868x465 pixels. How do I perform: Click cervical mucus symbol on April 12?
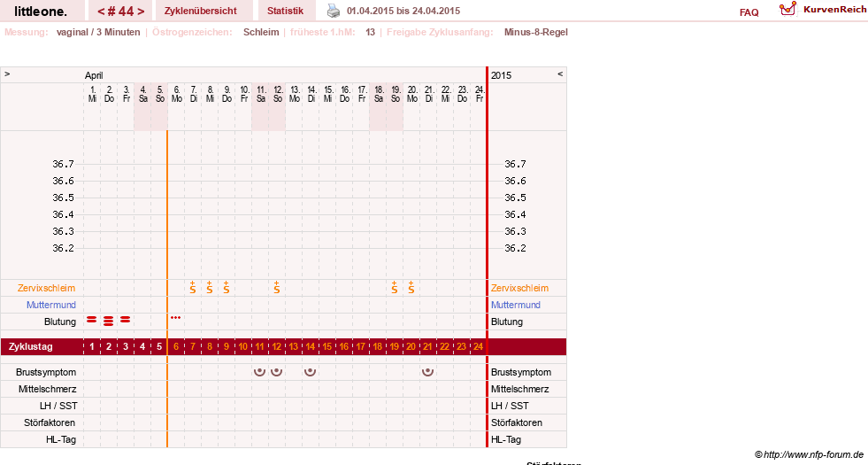276,287
